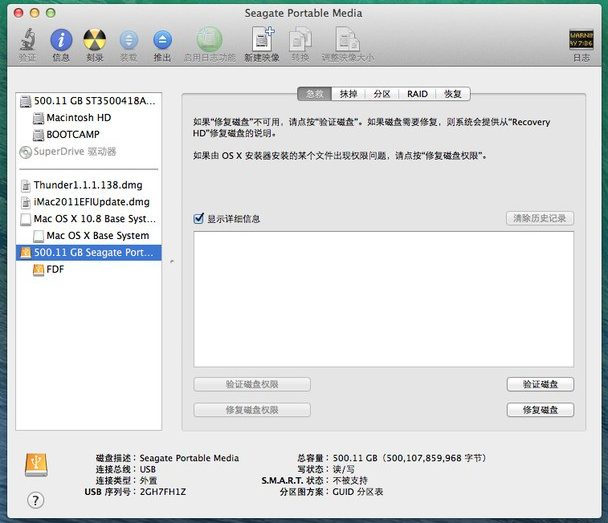Select Thunder1.1.1.138.dmg in sidebar
608x523 pixels.
point(89,185)
